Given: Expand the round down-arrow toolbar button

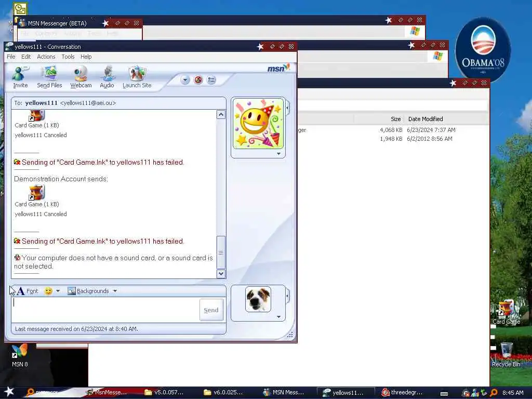Looking at the screenshot, I should point(185,80).
